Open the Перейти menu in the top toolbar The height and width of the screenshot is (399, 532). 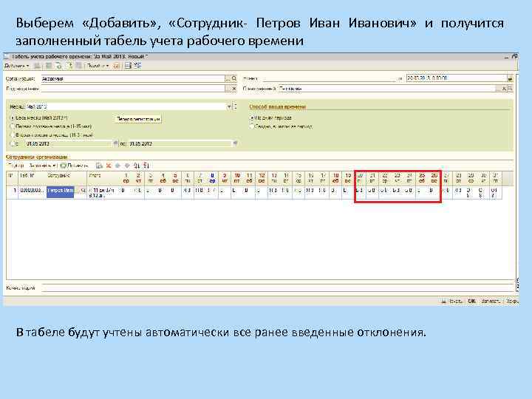tap(98, 66)
